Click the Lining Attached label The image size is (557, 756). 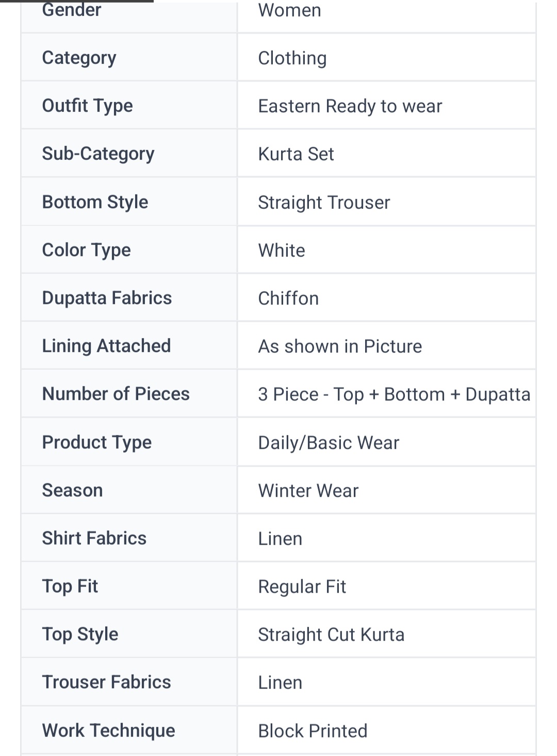[106, 346]
